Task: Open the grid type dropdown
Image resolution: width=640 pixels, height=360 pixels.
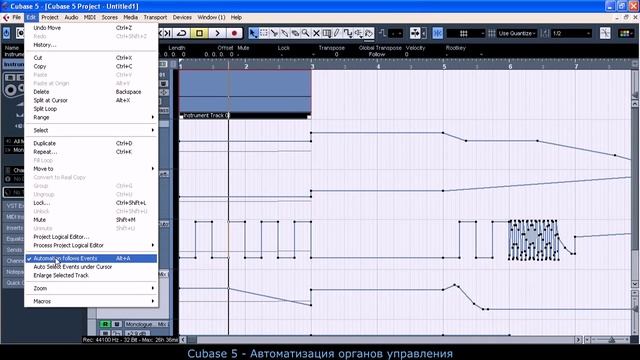Action: (466, 33)
